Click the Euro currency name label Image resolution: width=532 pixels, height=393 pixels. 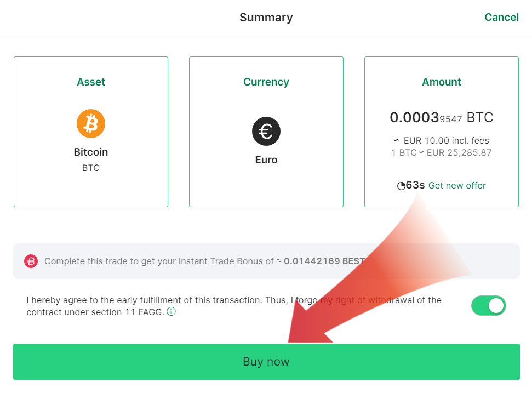(x=266, y=160)
